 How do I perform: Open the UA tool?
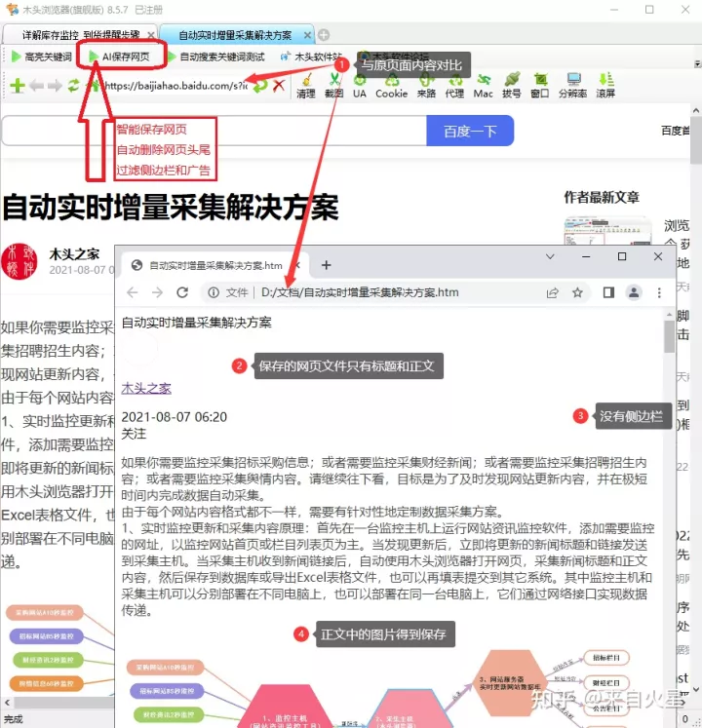click(359, 86)
